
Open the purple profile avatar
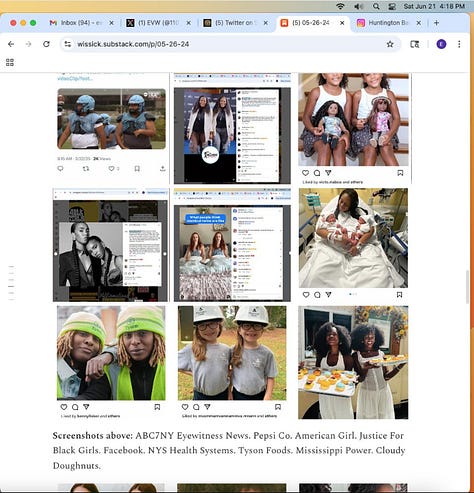tap(441, 44)
